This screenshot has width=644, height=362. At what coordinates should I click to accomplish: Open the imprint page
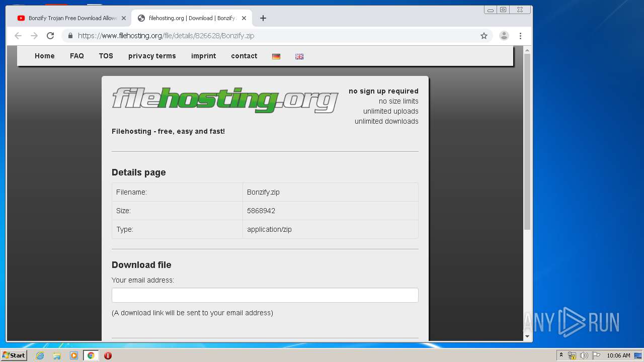click(203, 56)
